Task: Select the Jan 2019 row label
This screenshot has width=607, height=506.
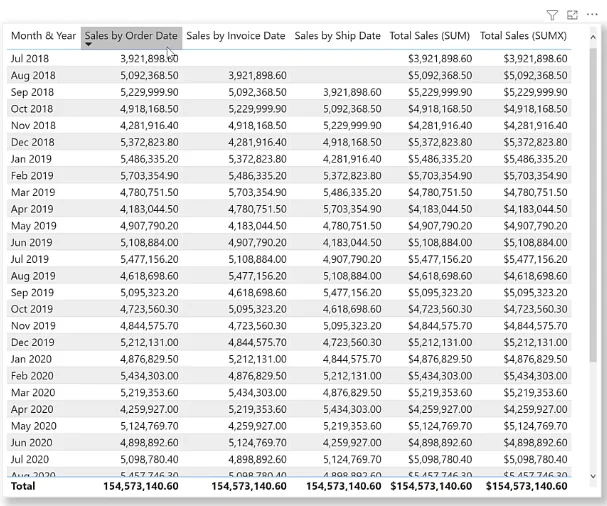Action: click(x=31, y=159)
